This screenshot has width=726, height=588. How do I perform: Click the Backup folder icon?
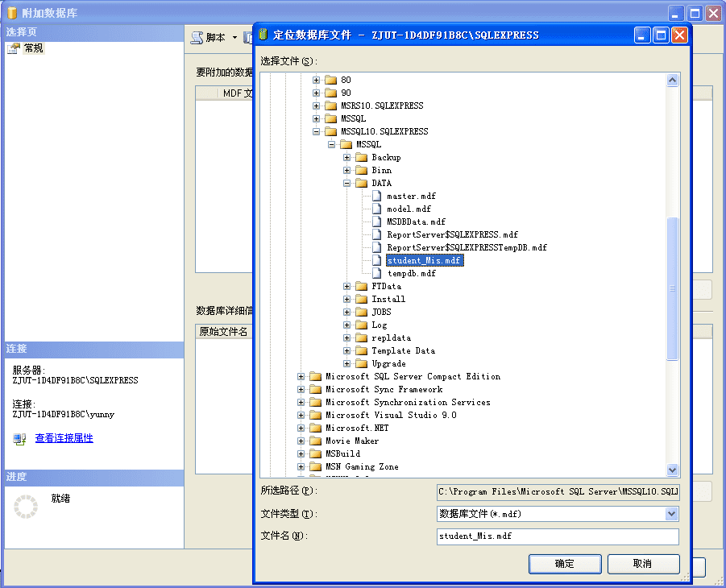361,157
